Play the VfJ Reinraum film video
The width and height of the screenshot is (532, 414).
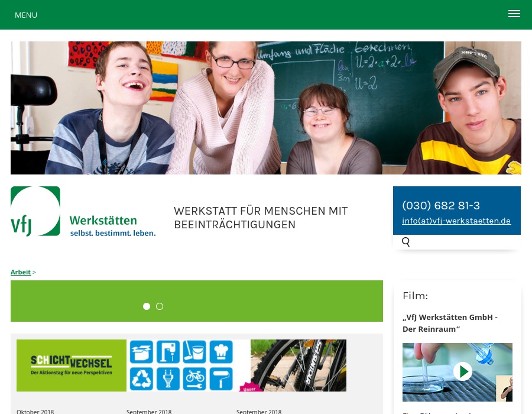pos(463,371)
